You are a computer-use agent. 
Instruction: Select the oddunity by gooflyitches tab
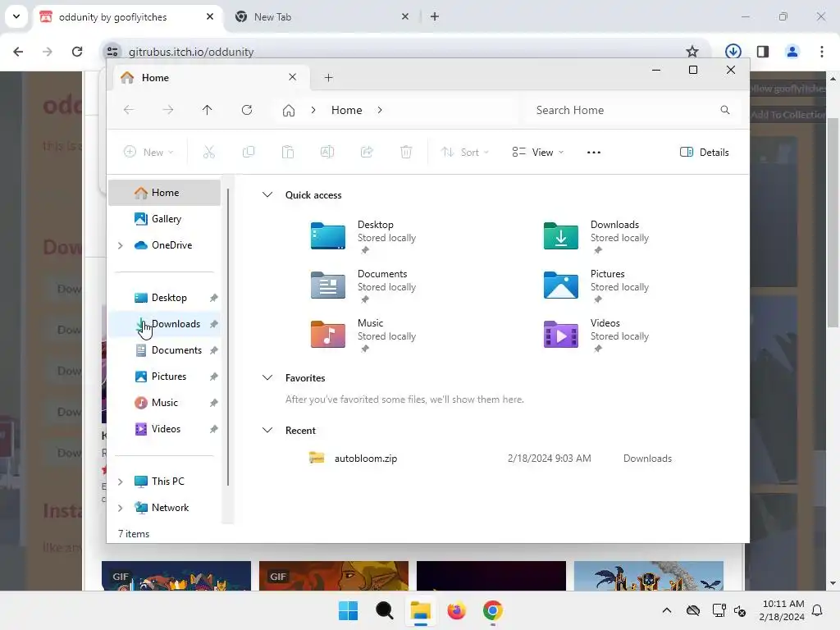coord(127,17)
